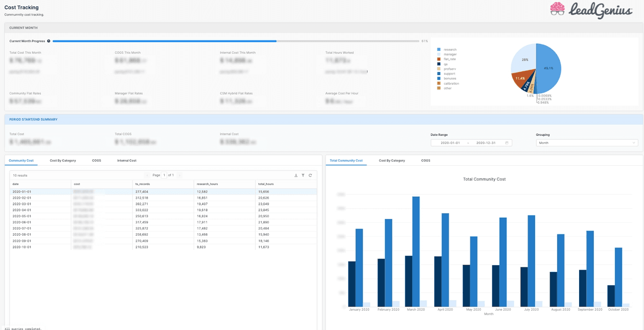The image size is (644, 330).
Task: Toggle the profserv legend item
Action: point(449,69)
